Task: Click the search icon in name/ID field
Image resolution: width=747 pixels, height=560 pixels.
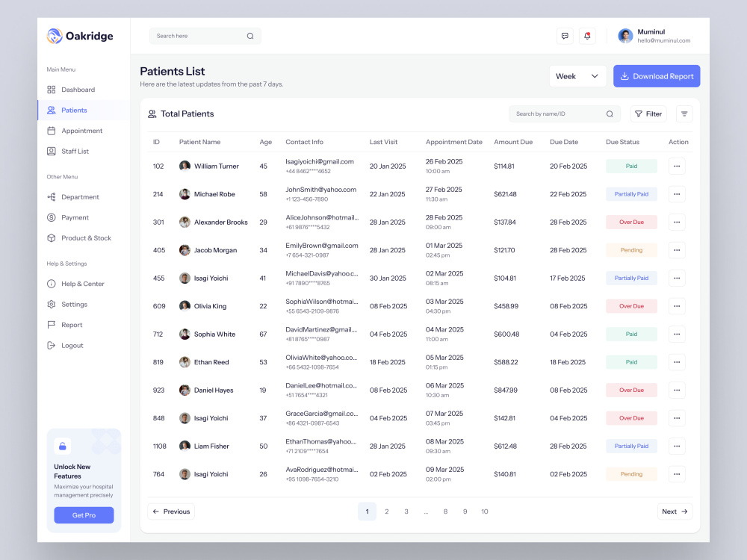Action: point(610,113)
